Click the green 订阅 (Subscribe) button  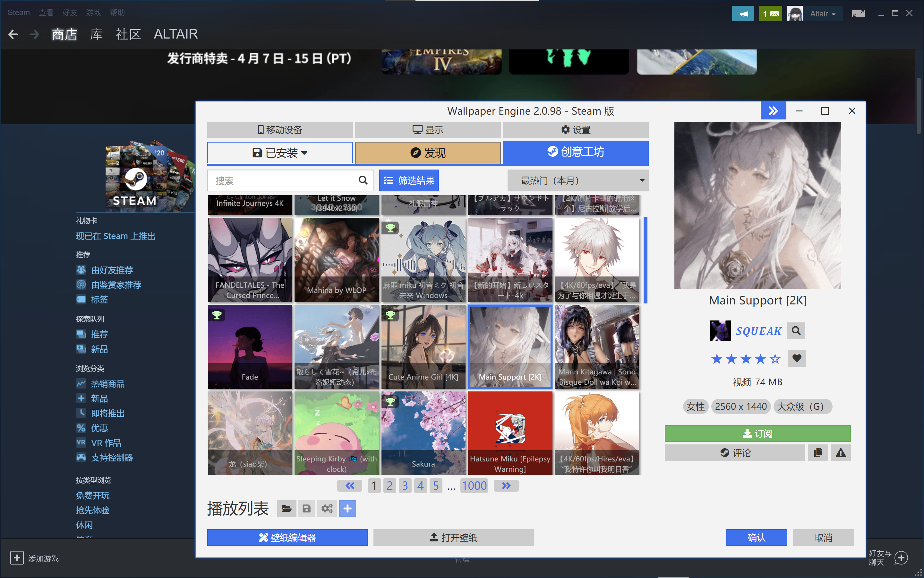pos(757,433)
